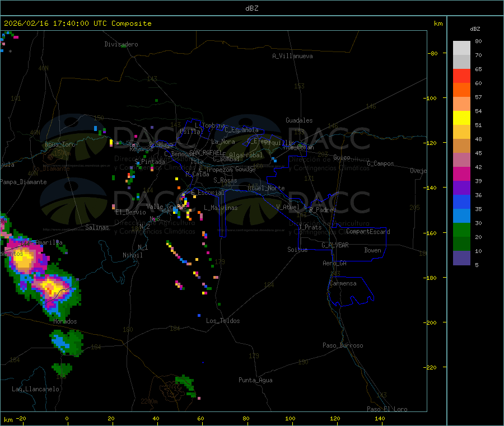This screenshot has width=504, height=426.
Task: Click the 'Nihuil' place label
Action: click(x=132, y=255)
